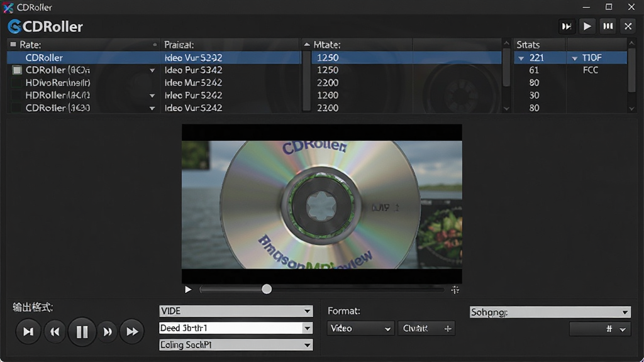Click the 61 stats value
644x362 pixels.
(x=534, y=70)
